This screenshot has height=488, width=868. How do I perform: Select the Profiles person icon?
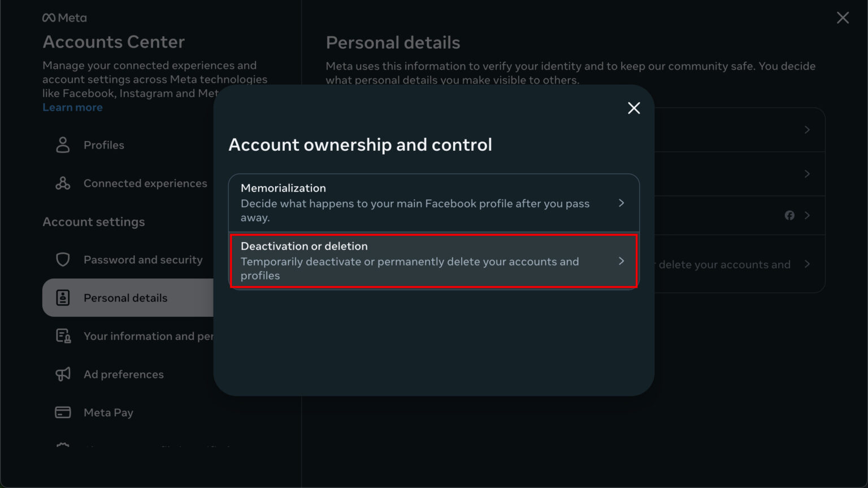63,145
